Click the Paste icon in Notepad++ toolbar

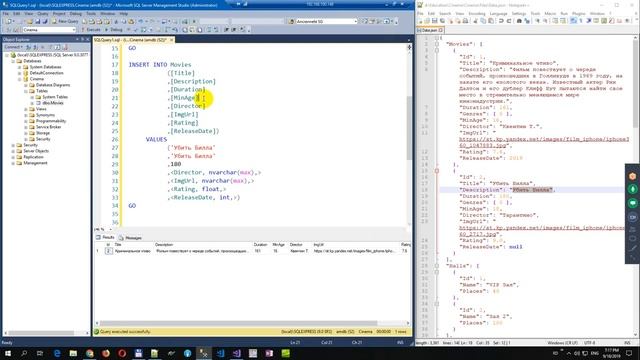[x=491, y=21]
